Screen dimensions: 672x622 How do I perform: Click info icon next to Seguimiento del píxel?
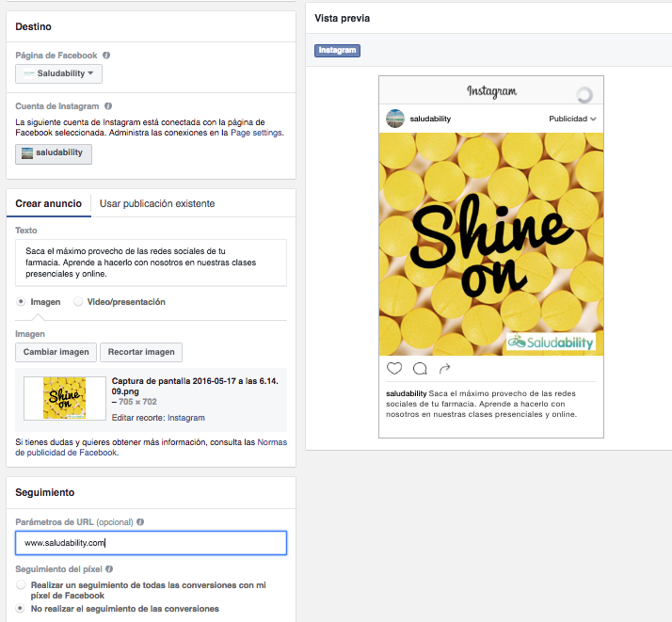point(109,569)
